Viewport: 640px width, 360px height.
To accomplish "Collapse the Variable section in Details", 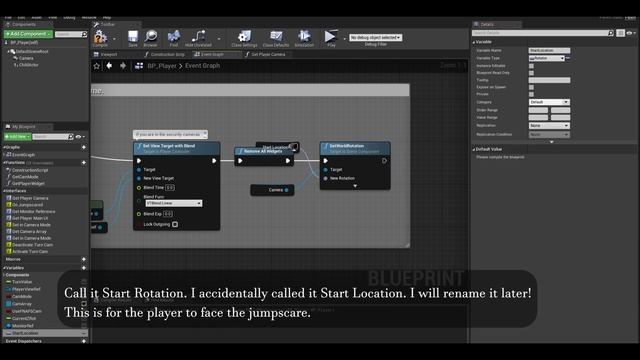I will (474, 42).
